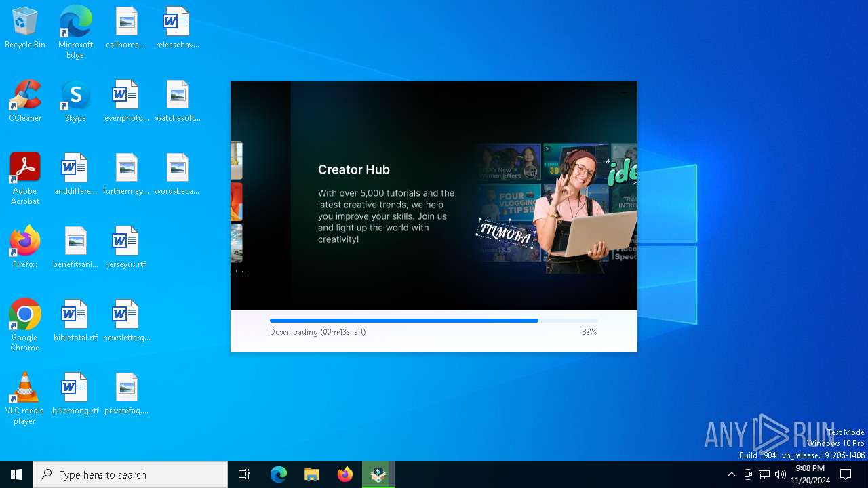Screen dimensions: 868x488
Task: Open Firefox from the taskbar
Action: (345, 474)
